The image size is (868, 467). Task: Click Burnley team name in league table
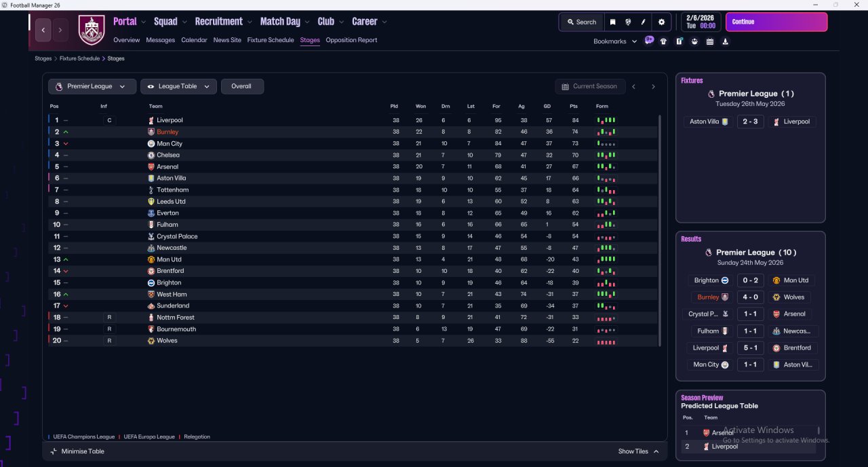(x=167, y=132)
